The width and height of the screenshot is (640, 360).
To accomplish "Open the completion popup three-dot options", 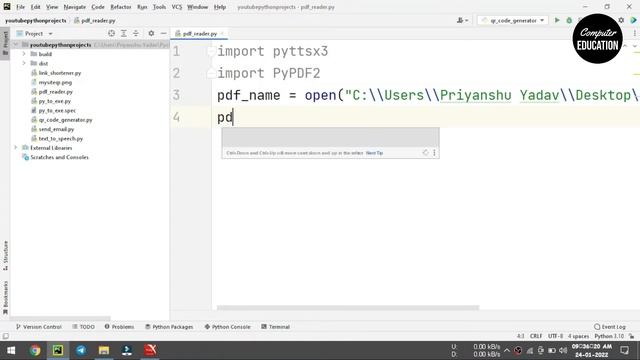I will (434, 153).
